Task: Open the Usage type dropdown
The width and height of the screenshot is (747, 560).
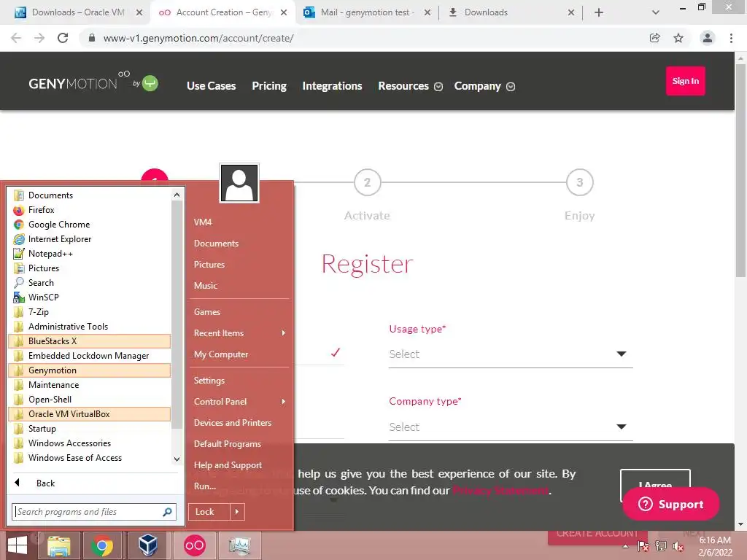Action: 511,354
